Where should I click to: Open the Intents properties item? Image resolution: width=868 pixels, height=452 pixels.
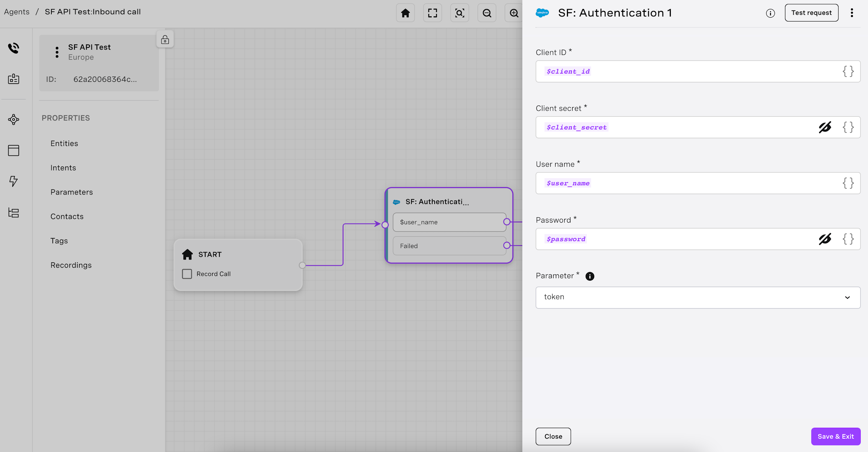63,168
